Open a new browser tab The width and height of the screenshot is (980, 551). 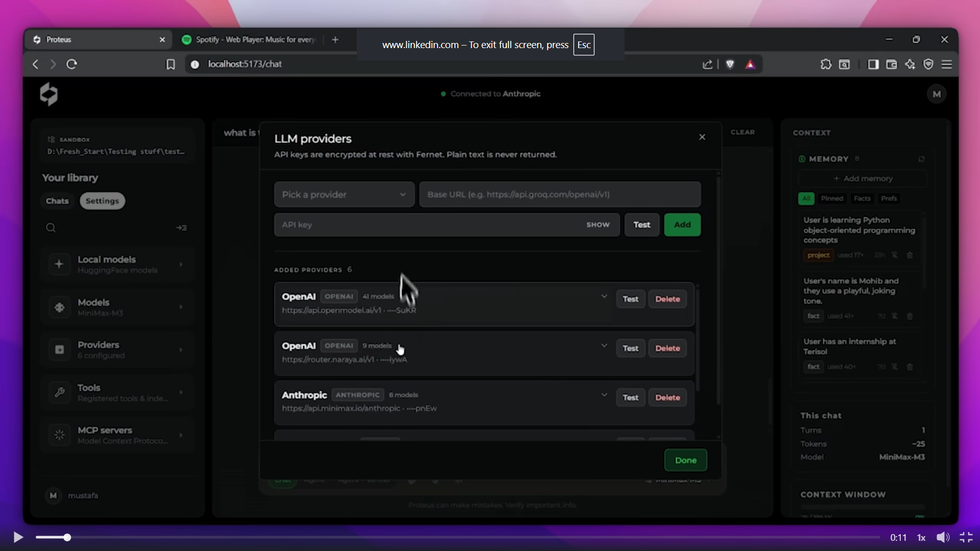[x=335, y=40]
